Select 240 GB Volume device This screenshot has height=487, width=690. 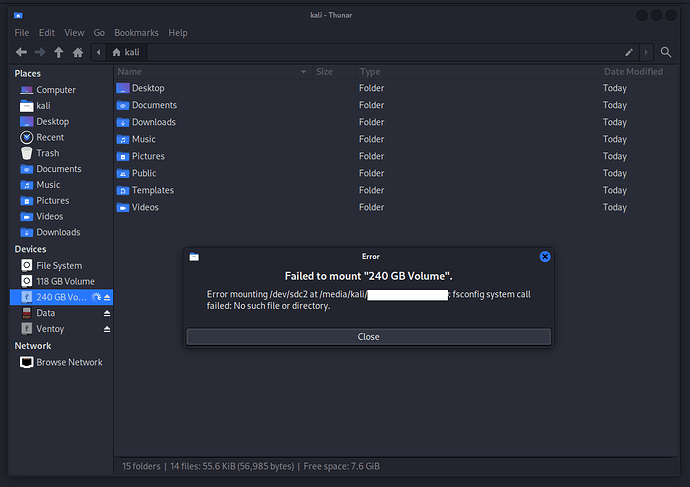[x=61, y=297]
